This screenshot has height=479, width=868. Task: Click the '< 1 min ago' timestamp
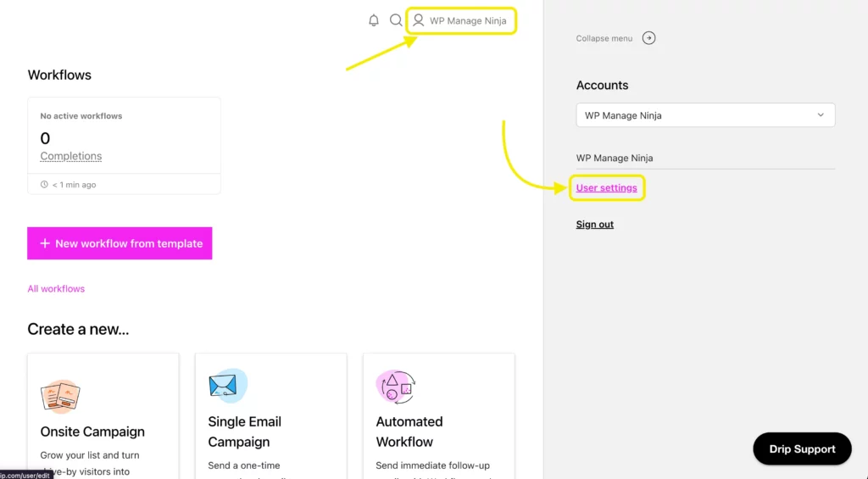point(75,185)
